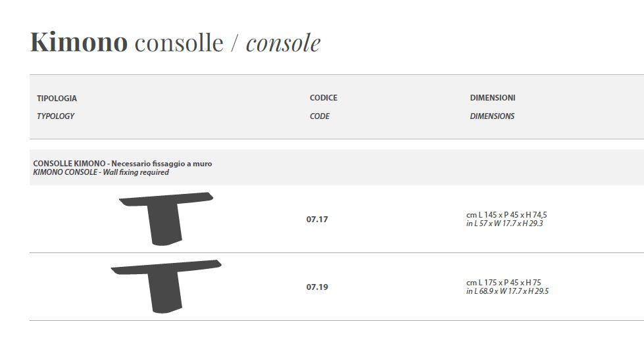
Task: Click the 175 cm Kimono console silhouette
Action: click(166, 287)
